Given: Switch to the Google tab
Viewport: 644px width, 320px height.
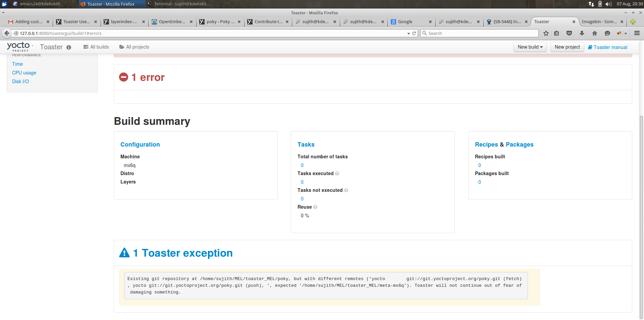Looking at the screenshot, I should pyautogui.click(x=411, y=22).
